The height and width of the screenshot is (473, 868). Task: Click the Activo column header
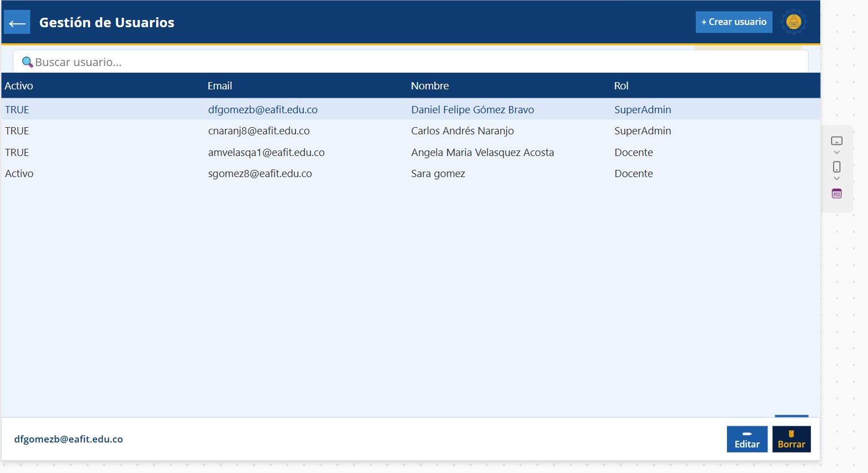[19, 86]
